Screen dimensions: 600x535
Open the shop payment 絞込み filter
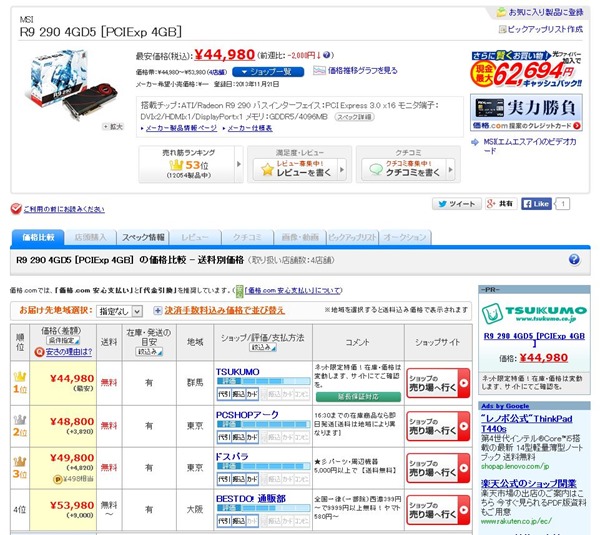(x=263, y=347)
